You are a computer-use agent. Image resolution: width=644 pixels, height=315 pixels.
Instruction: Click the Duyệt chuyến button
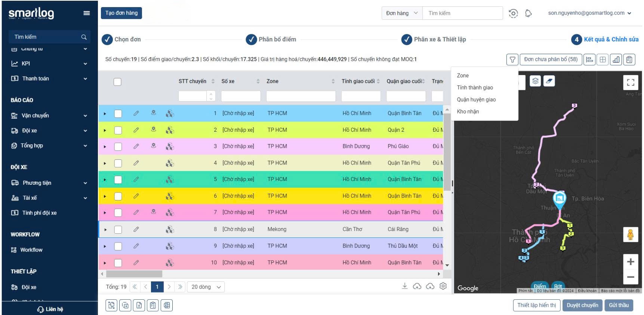[x=582, y=305]
